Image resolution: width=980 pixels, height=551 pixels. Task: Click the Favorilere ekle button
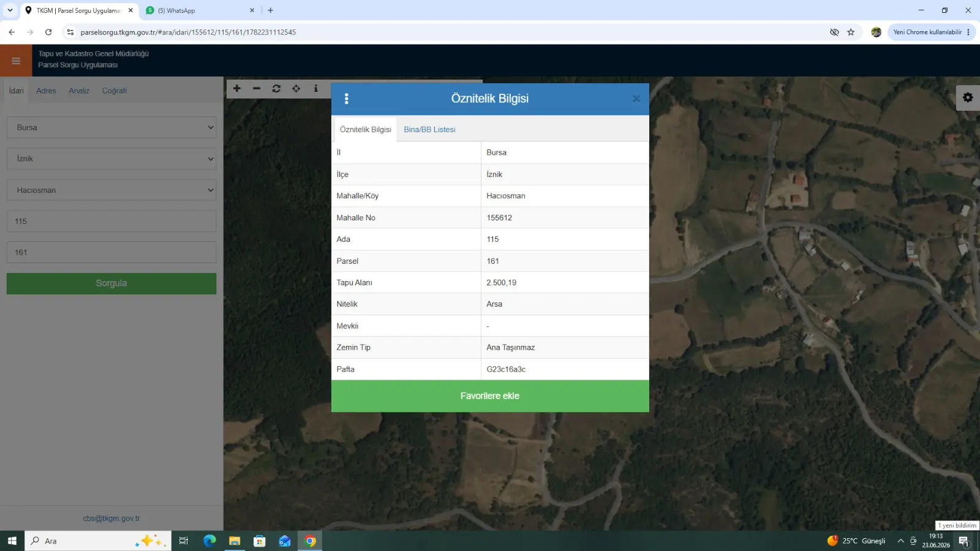pyautogui.click(x=490, y=396)
